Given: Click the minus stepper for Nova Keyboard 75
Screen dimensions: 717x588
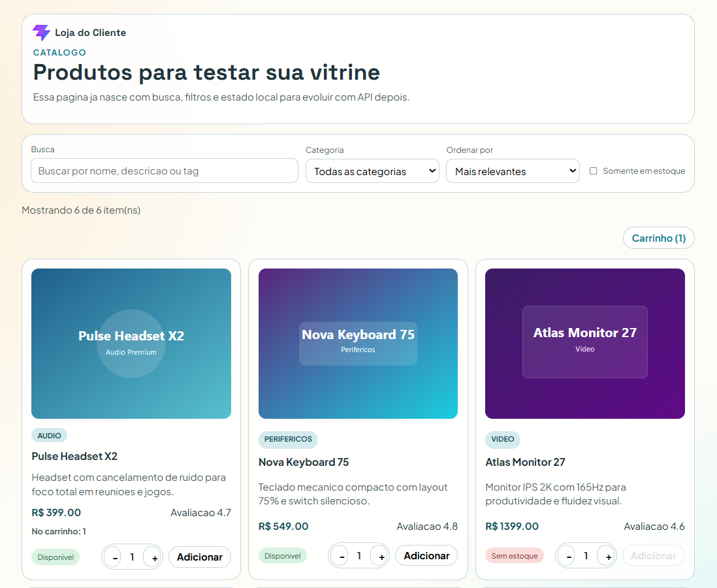Looking at the screenshot, I should tap(340, 555).
